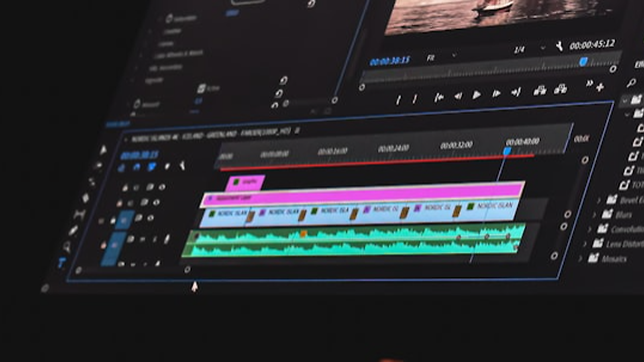Click the Add Marker icon in timeline header
This screenshot has height=362, width=644.
pos(167,166)
